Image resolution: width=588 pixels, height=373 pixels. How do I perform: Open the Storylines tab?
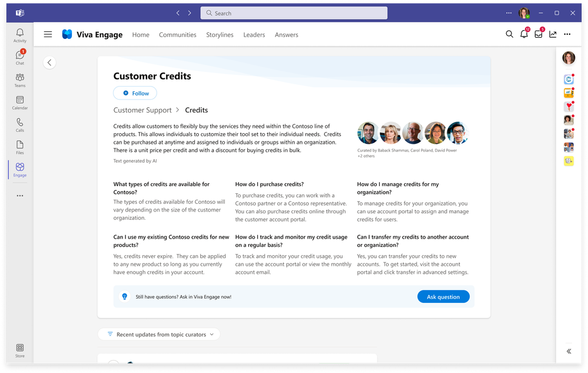coord(220,35)
